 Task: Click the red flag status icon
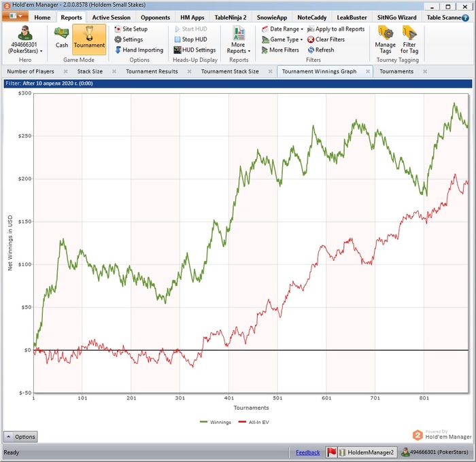tap(332, 452)
